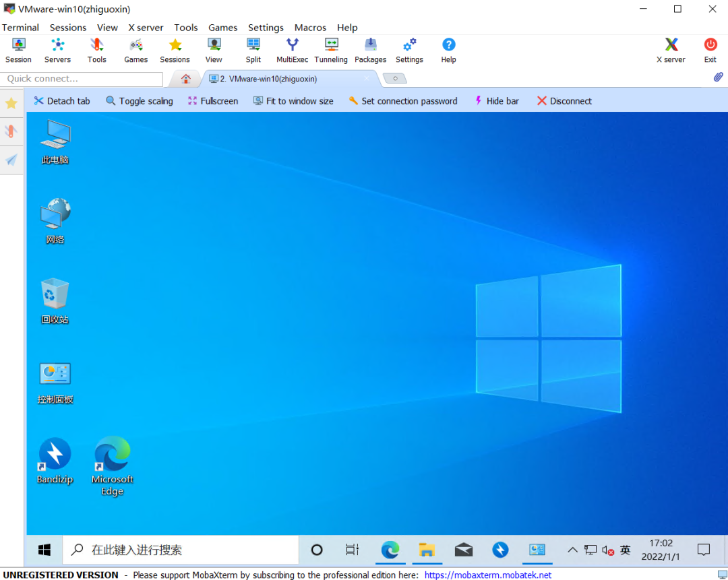Viewport: 728px width, 580px height.
Task: Open the Games menu in menu bar
Action: tap(223, 28)
